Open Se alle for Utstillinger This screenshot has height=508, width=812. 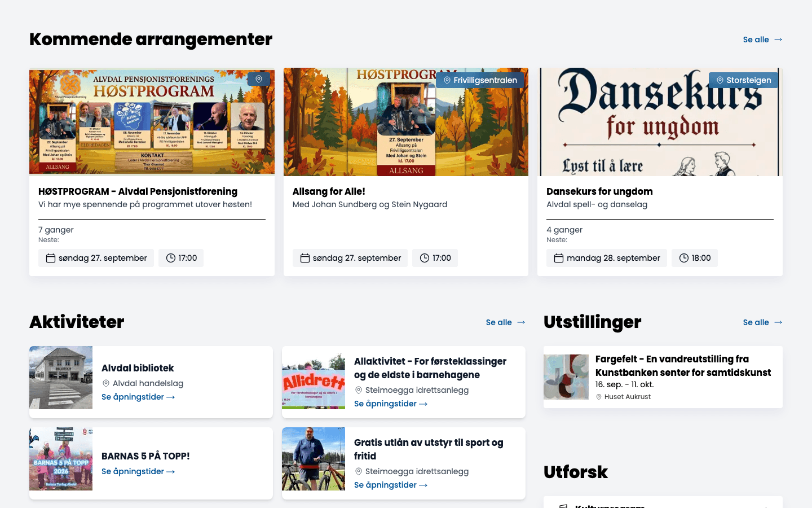click(762, 322)
